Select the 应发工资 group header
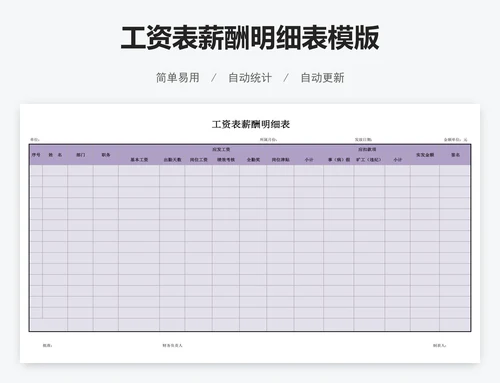The image size is (500, 383). click(221, 150)
